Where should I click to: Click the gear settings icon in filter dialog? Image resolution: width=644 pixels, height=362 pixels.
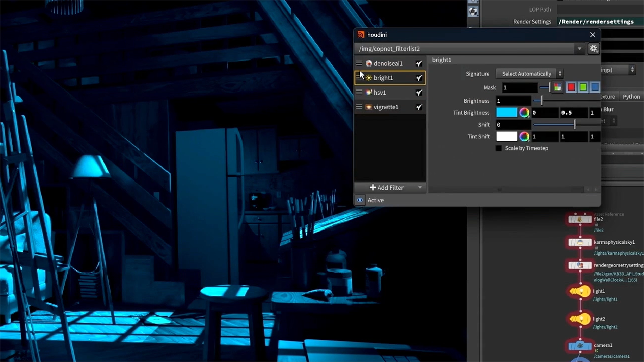point(594,49)
